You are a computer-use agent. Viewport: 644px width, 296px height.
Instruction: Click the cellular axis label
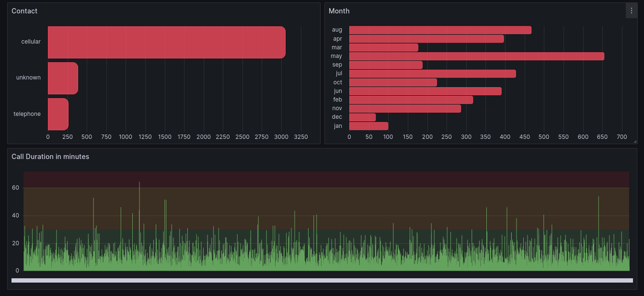(31, 42)
